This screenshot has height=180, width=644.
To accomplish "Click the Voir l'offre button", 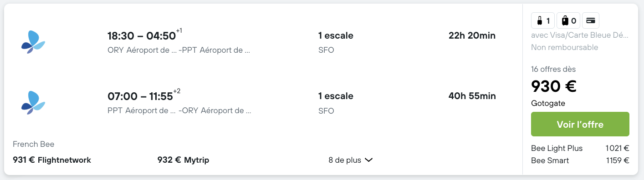I will click(x=580, y=124).
